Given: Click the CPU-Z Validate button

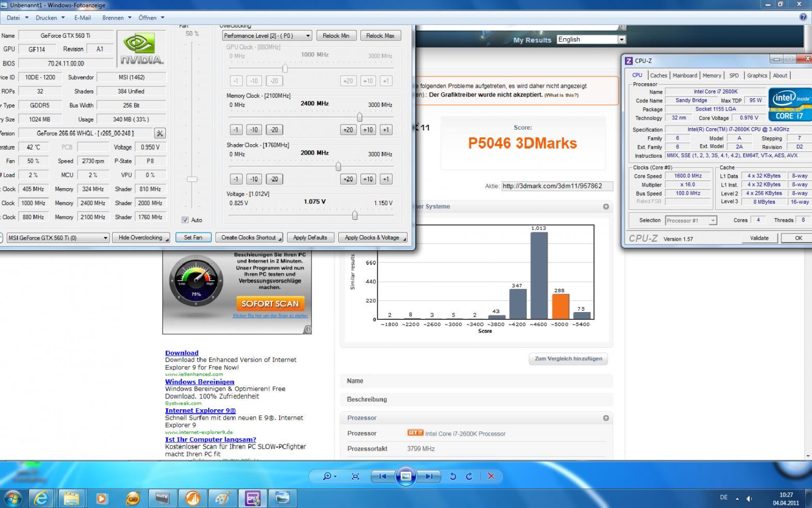Looking at the screenshot, I should [x=759, y=238].
